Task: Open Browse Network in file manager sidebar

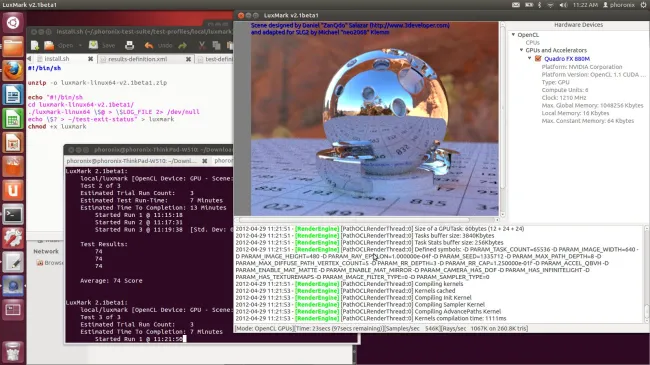Action: (50, 263)
